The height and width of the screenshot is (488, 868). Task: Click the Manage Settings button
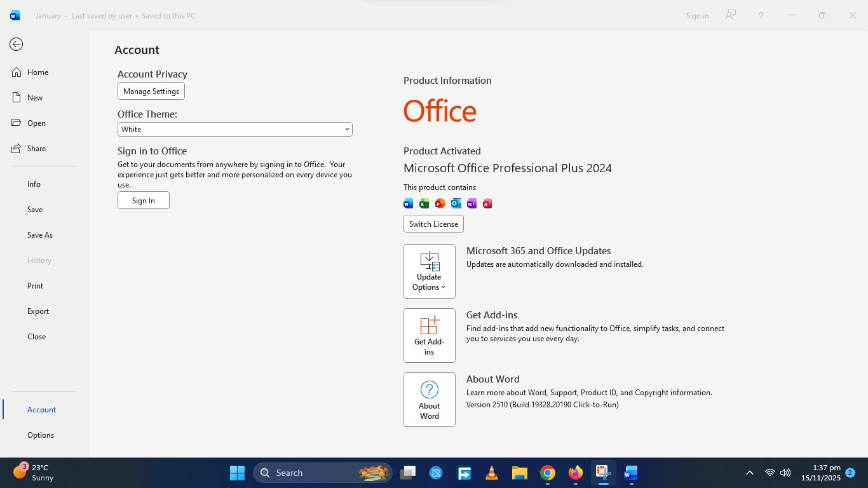coord(151,91)
